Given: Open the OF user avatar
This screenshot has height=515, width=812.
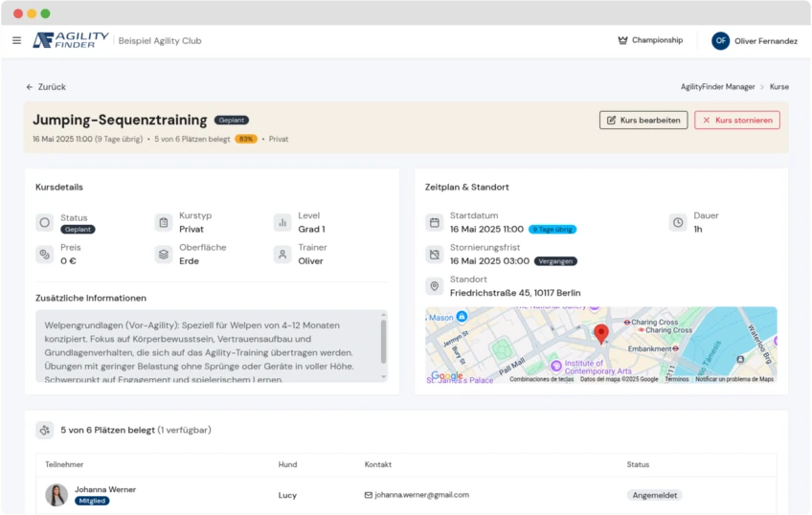Looking at the screenshot, I should coord(720,41).
